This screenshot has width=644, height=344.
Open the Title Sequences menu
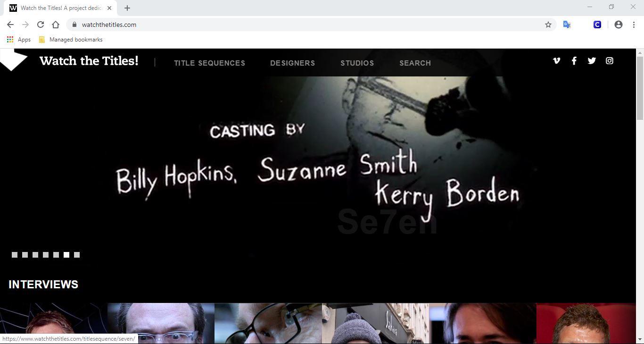pos(209,63)
